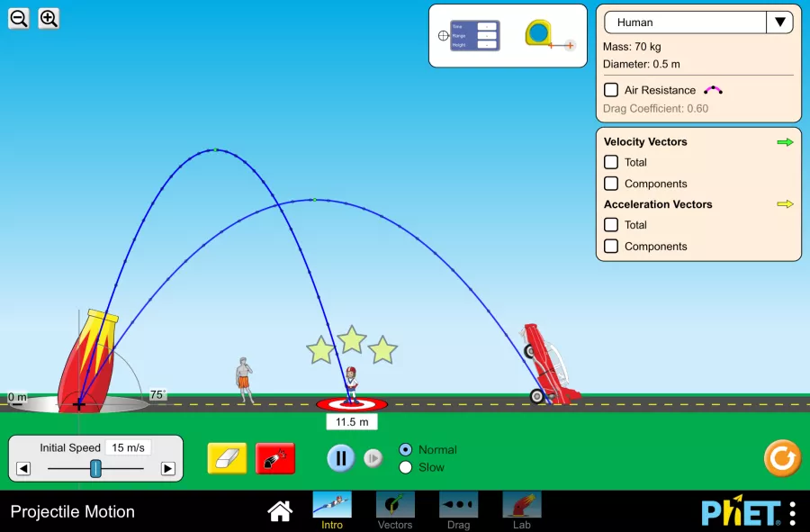The height and width of the screenshot is (532, 810).
Task: Open the Human projectile dropdown
Action: tap(698, 23)
